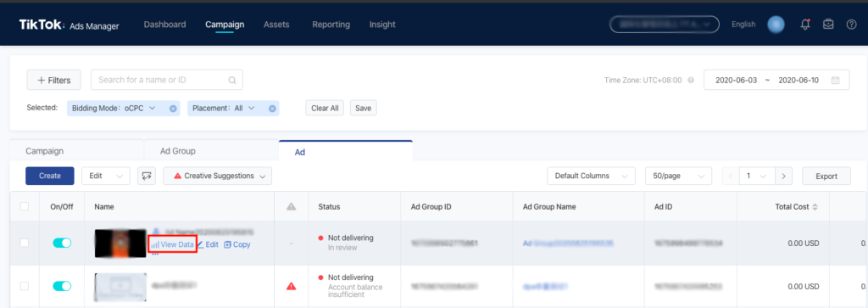Screen dimensions: 868x308
Task: Expand the Creative Suggestions dropdown
Action: [x=218, y=176]
